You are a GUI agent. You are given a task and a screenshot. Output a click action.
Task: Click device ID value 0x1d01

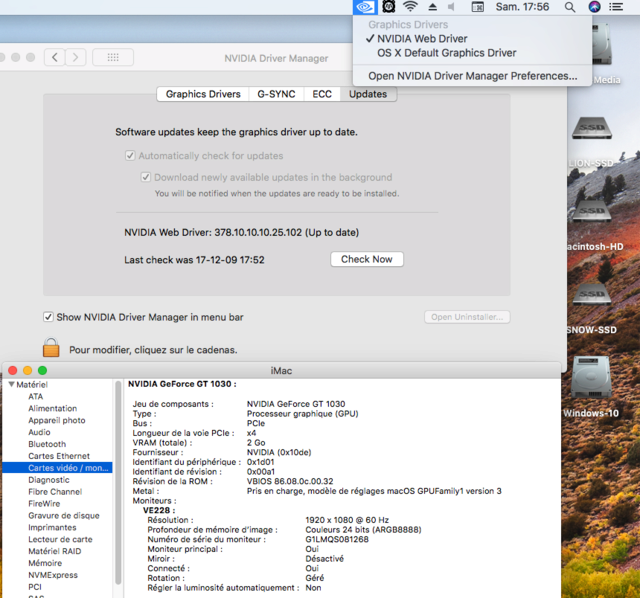pyautogui.click(x=260, y=462)
